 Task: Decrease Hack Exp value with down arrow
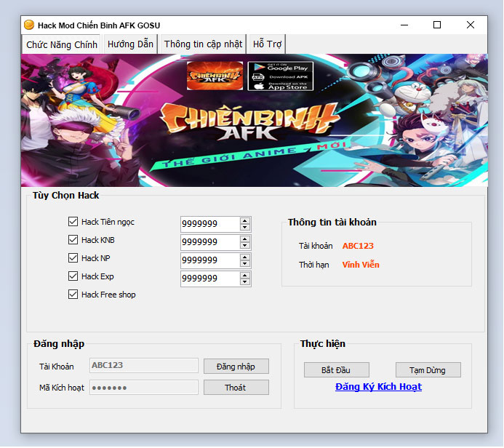245,282
